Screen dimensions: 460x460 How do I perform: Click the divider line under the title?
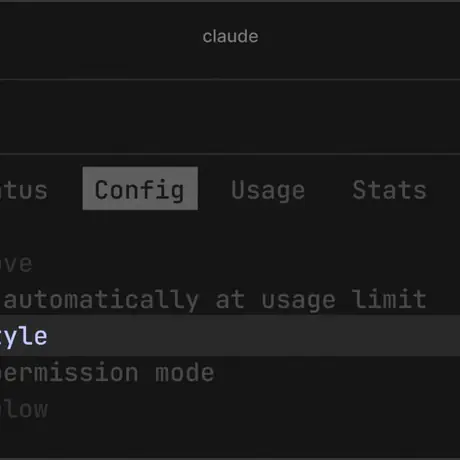pos(230,80)
